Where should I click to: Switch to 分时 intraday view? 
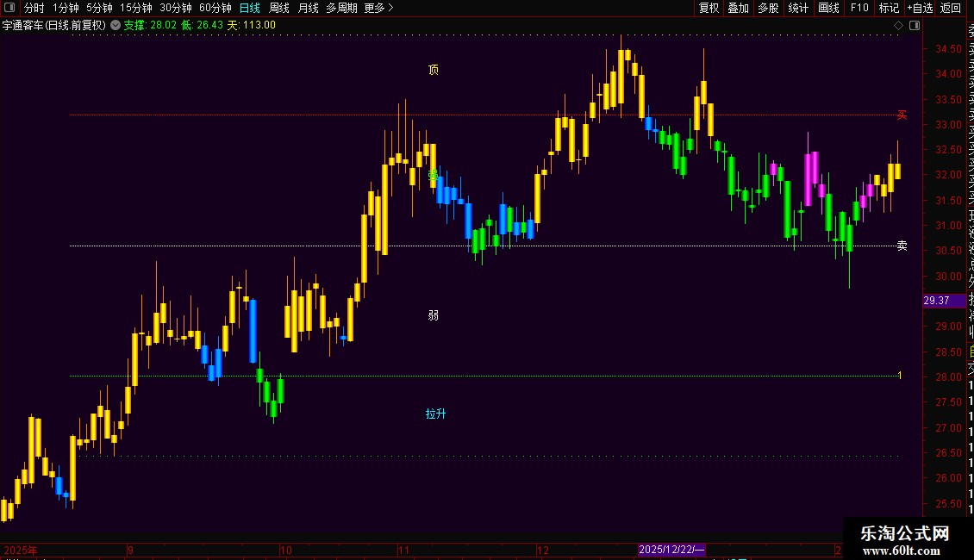(x=34, y=8)
